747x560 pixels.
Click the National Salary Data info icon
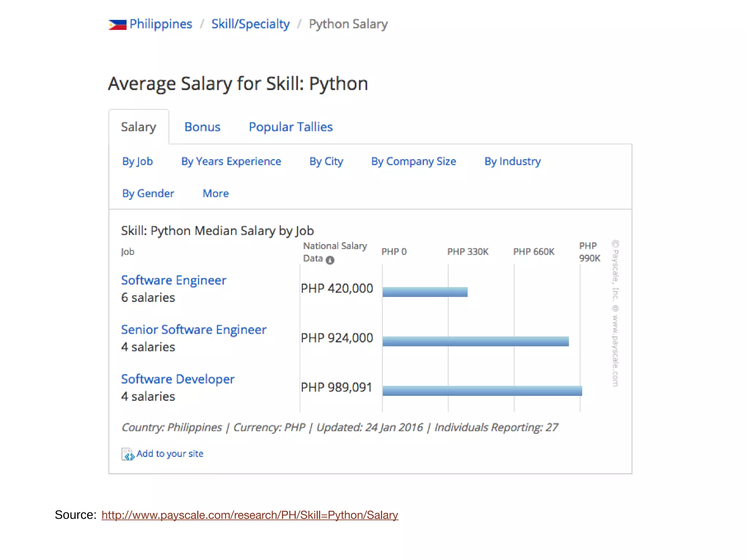330,260
